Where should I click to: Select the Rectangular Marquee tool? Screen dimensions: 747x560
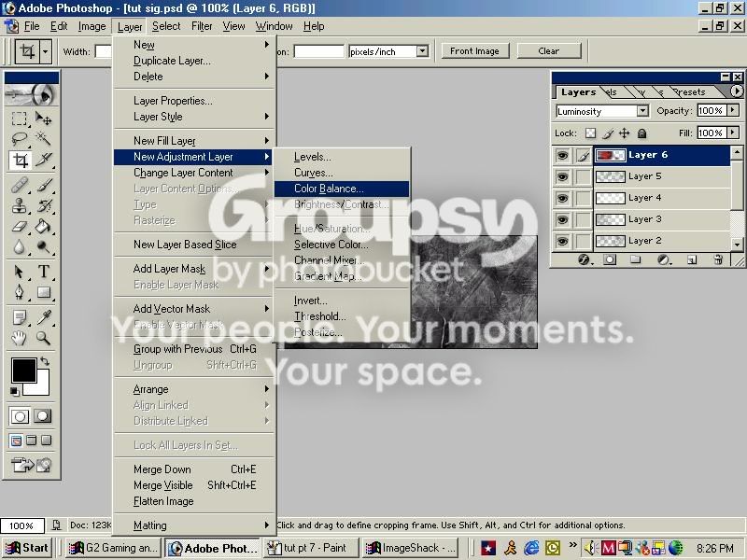pos(19,119)
